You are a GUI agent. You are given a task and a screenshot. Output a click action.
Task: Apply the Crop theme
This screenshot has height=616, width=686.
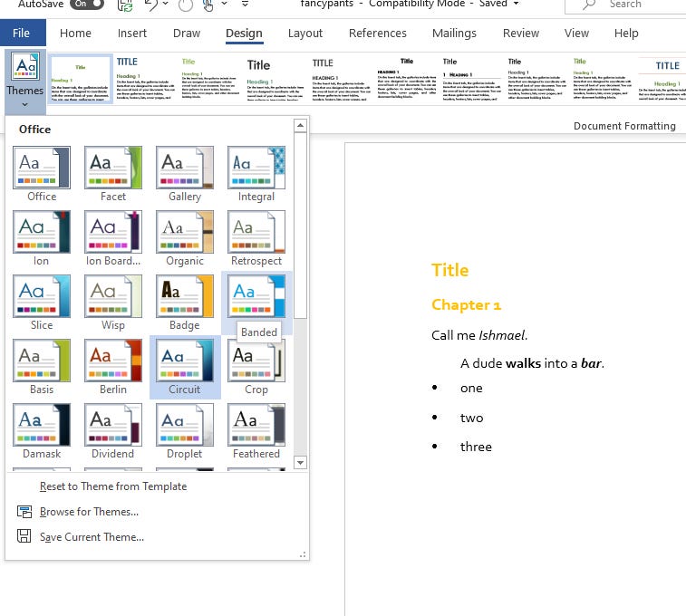click(x=256, y=361)
